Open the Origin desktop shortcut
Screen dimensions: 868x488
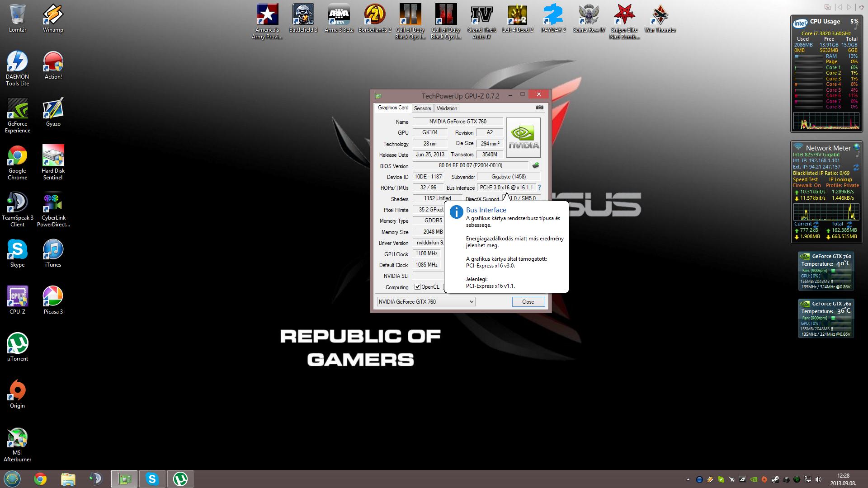17,394
